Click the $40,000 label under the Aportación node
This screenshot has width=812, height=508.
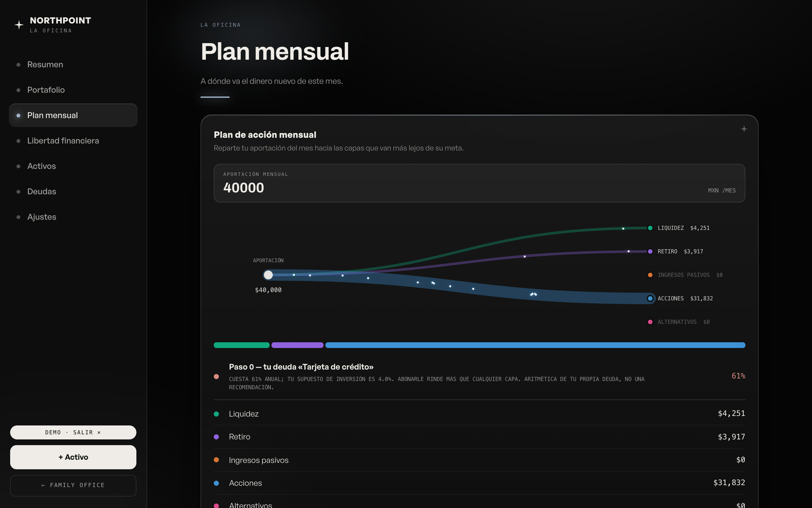(268, 290)
